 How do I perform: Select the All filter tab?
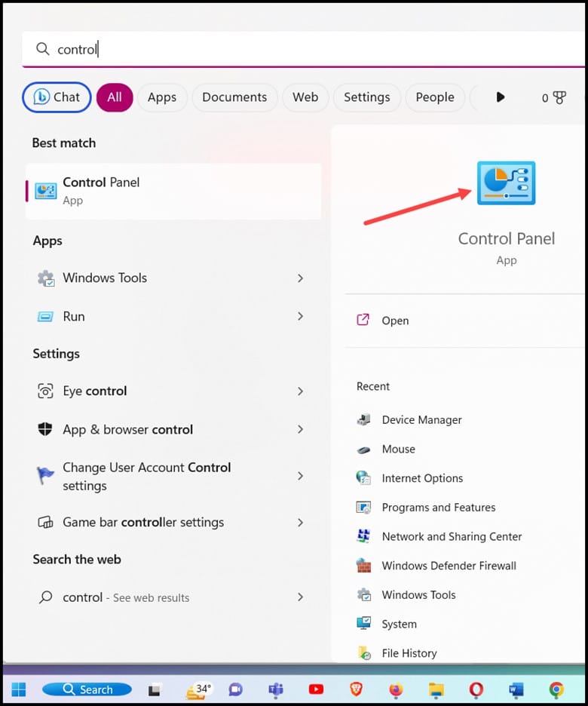coord(115,97)
